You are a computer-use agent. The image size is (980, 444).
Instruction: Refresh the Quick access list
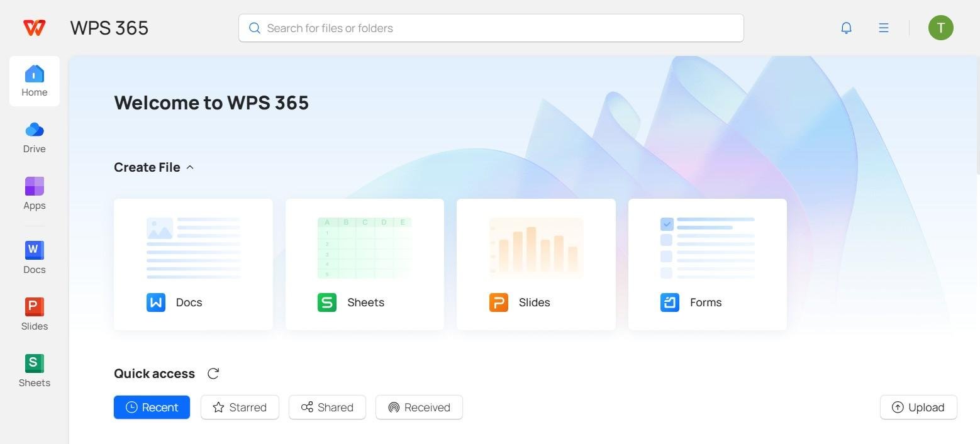tap(213, 373)
